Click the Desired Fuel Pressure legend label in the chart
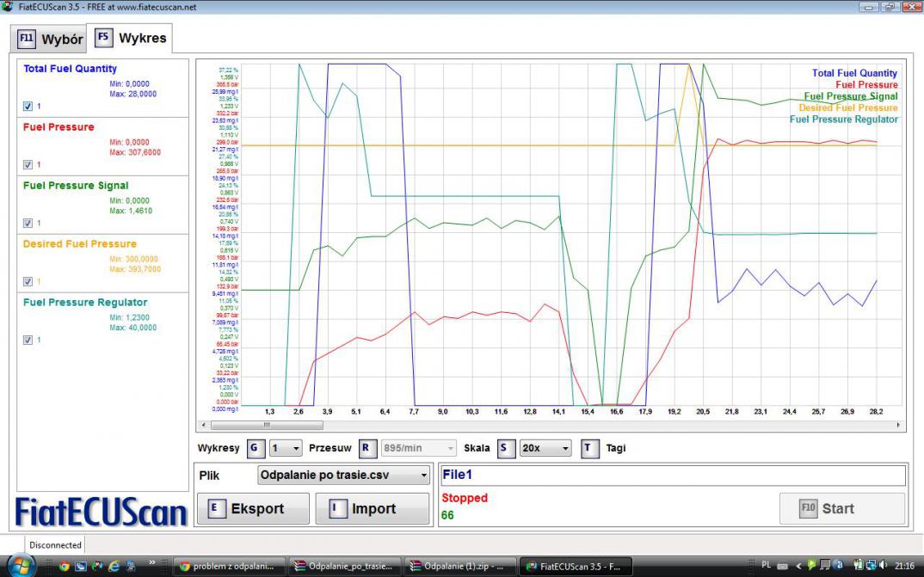The height and width of the screenshot is (577, 924). 848,107
